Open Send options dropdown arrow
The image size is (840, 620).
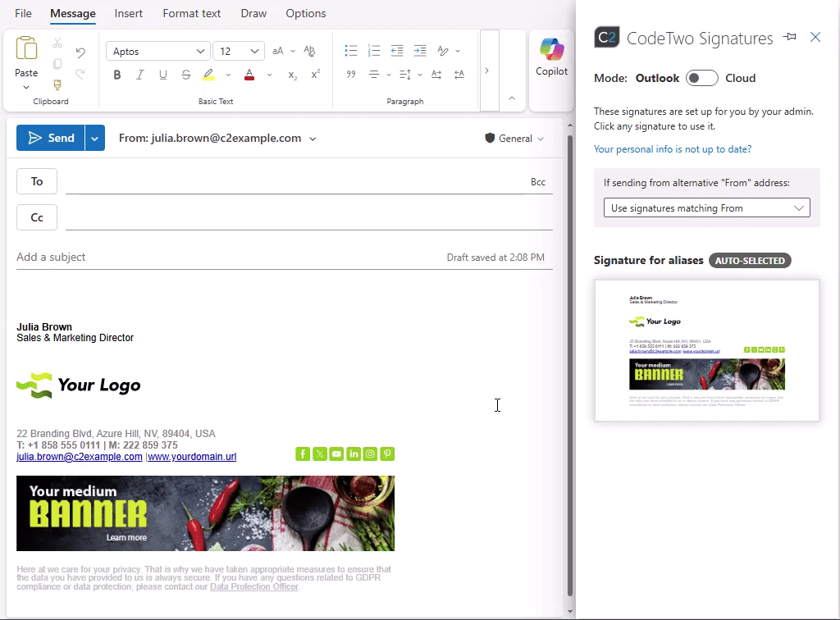coord(95,138)
